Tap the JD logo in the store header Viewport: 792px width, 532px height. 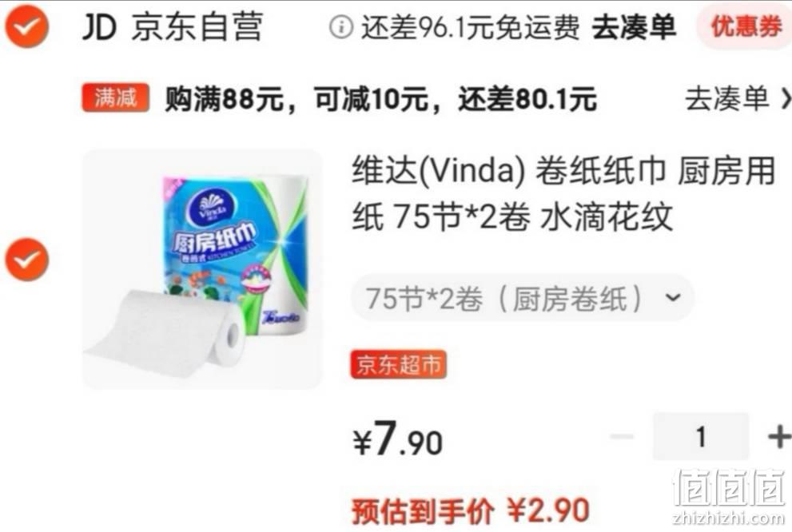[100, 26]
